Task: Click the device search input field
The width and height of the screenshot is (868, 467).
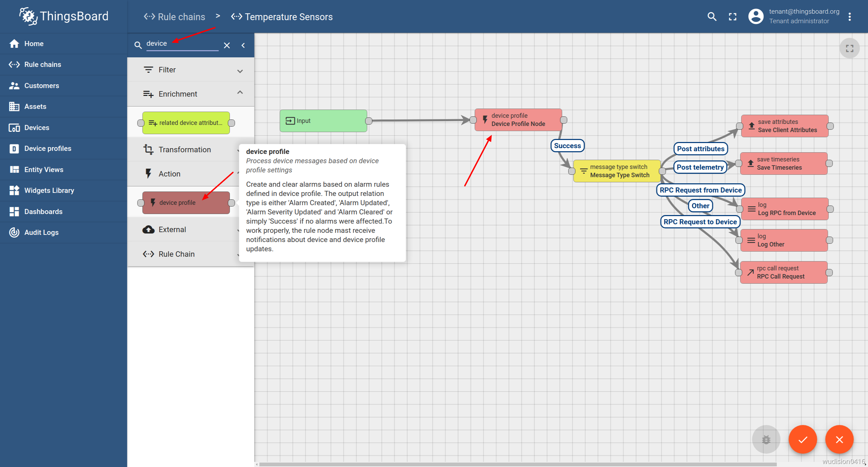Action: pyautogui.click(x=182, y=44)
